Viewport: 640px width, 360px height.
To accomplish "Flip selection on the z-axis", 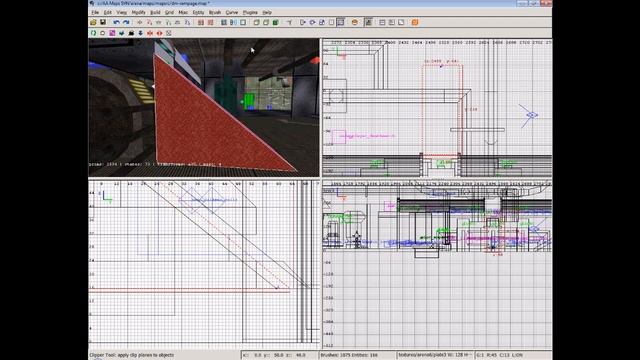I will pos(177,22).
